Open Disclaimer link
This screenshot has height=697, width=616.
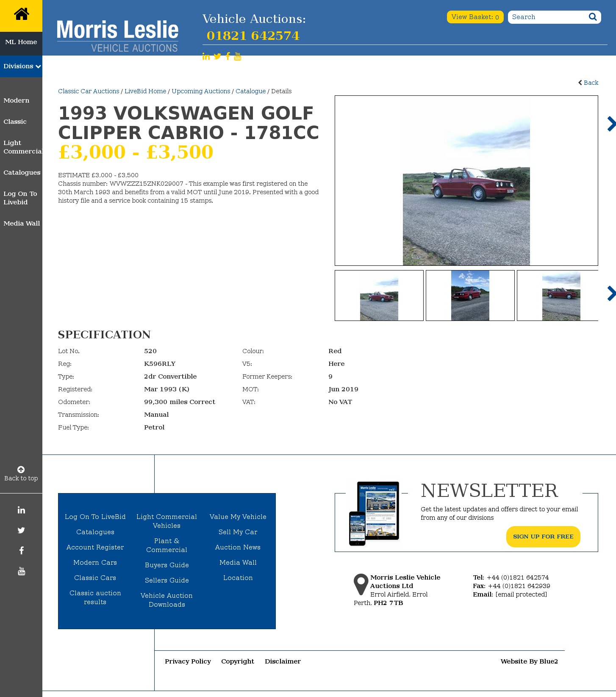283,661
